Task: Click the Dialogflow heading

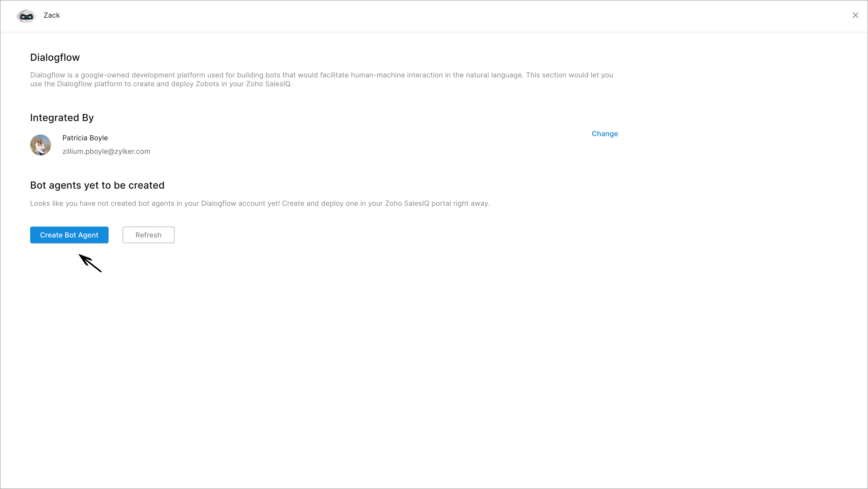Action: 55,57
